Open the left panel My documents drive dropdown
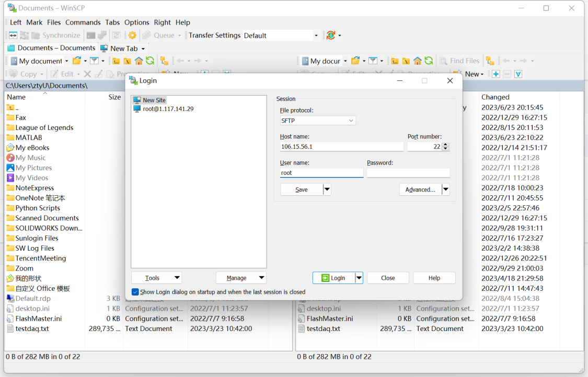This screenshot has height=377, width=588. coord(66,61)
